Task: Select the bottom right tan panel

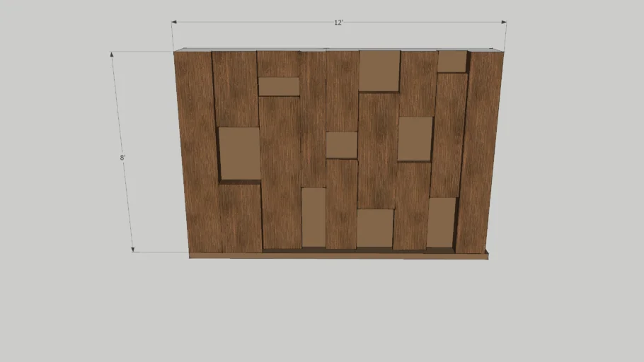Action: (441, 223)
